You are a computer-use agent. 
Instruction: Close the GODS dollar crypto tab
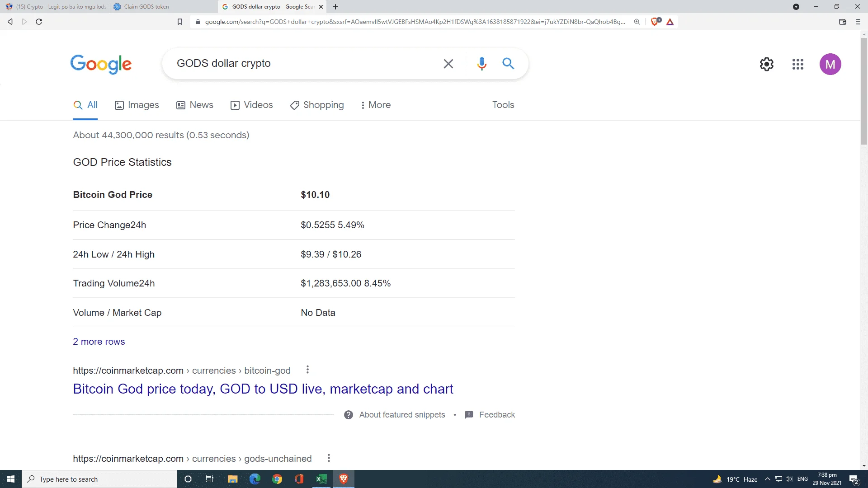[x=321, y=7]
